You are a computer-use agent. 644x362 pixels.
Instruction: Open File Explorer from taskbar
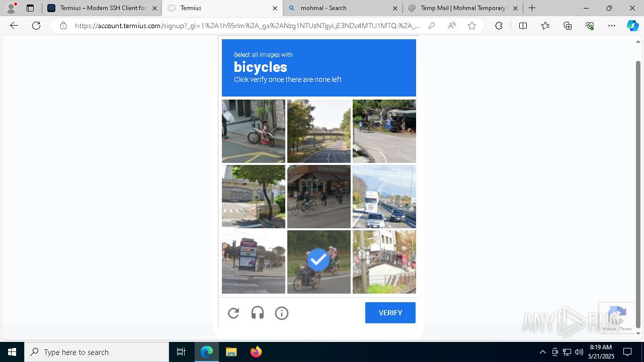click(231, 352)
